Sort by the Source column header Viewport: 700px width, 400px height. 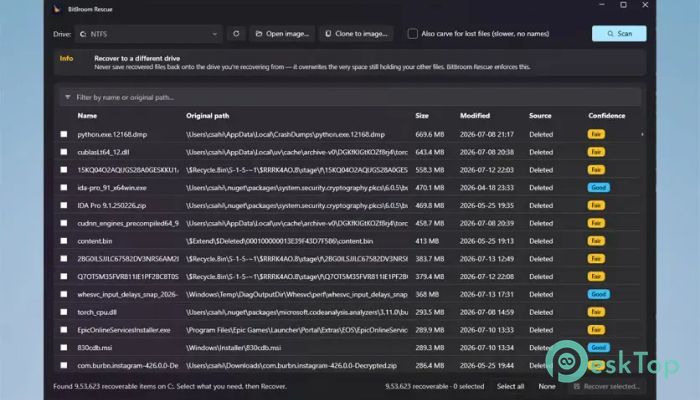pyautogui.click(x=540, y=116)
